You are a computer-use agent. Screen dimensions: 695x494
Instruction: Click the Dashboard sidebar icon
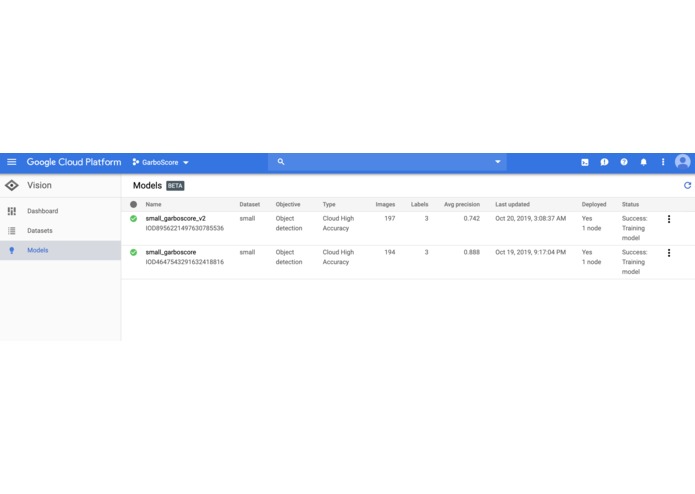coord(12,211)
